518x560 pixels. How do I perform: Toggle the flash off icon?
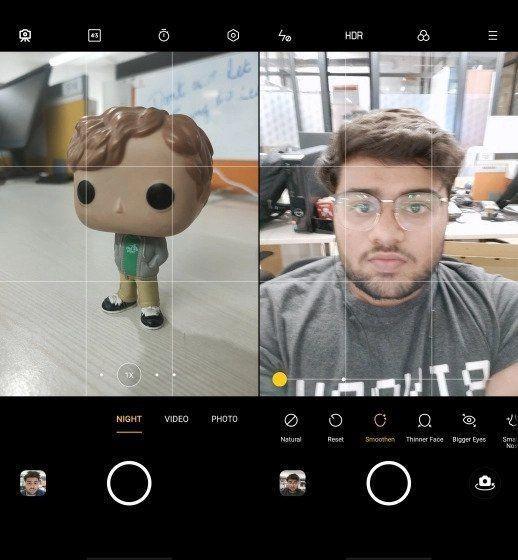pyautogui.click(x=284, y=36)
